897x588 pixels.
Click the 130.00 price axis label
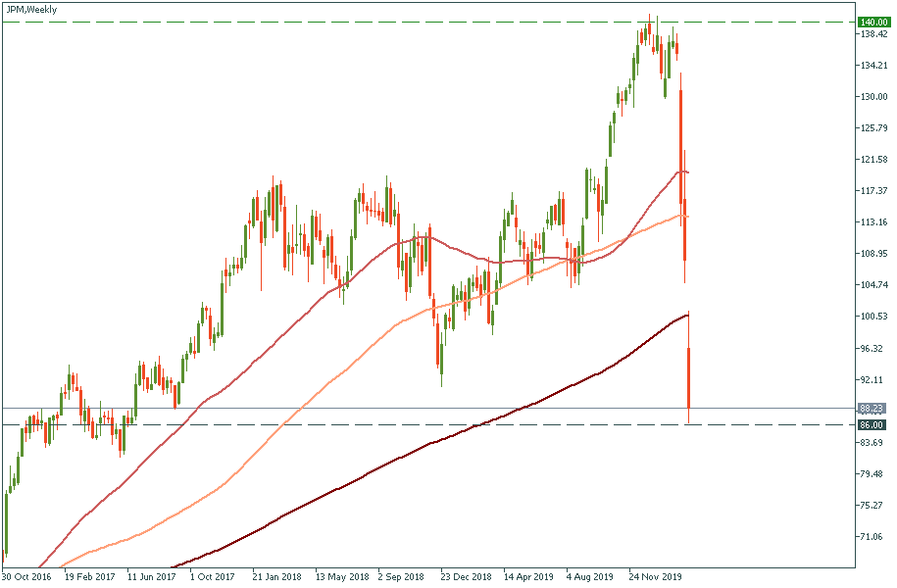pyautogui.click(x=872, y=97)
